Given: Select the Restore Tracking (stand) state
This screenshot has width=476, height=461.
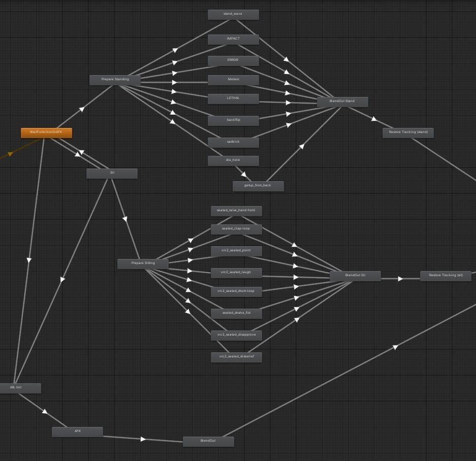Looking at the screenshot, I should pos(408,132).
